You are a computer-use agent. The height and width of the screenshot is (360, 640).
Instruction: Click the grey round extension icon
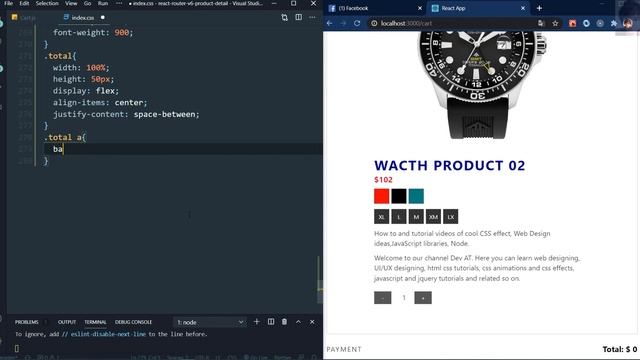[600, 23]
